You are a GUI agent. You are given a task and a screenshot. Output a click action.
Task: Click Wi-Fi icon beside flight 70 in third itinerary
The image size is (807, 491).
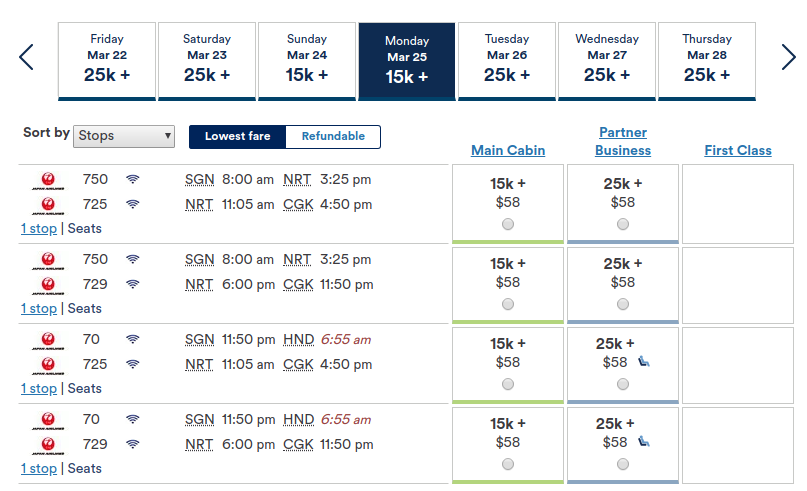[x=133, y=339]
